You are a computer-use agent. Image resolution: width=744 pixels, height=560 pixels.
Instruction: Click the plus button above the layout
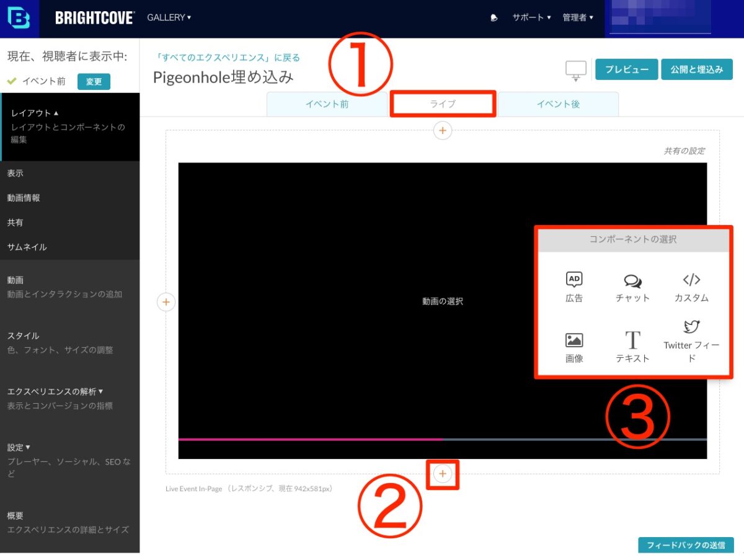(443, 131)
